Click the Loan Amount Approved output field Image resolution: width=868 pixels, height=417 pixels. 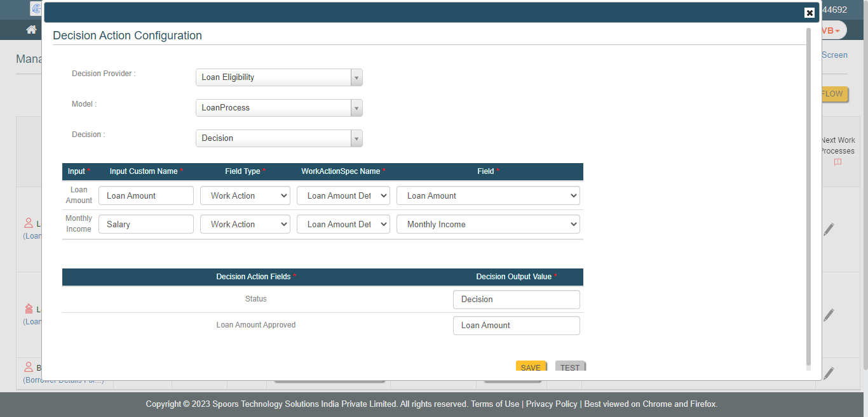(x=516, y=326)
